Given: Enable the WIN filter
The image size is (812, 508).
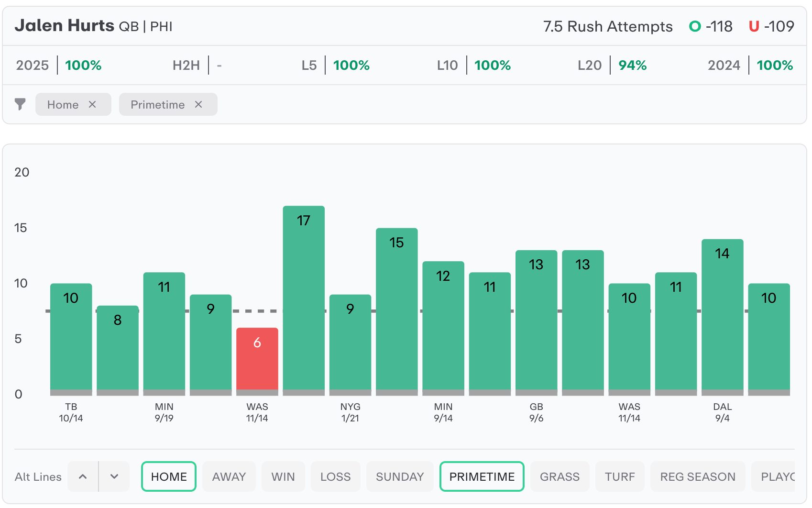Looking at the screenshot, I should click(283, 476).
